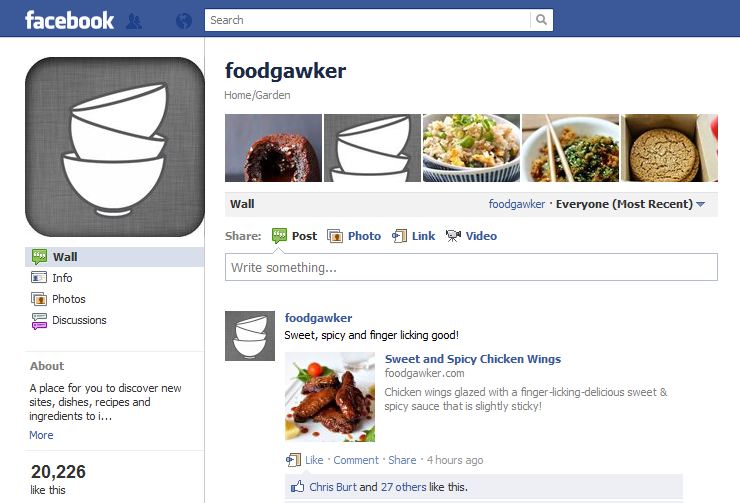Select the Link share icon
This screenshot has width=740, height=503.
click(x=399, y=236)
